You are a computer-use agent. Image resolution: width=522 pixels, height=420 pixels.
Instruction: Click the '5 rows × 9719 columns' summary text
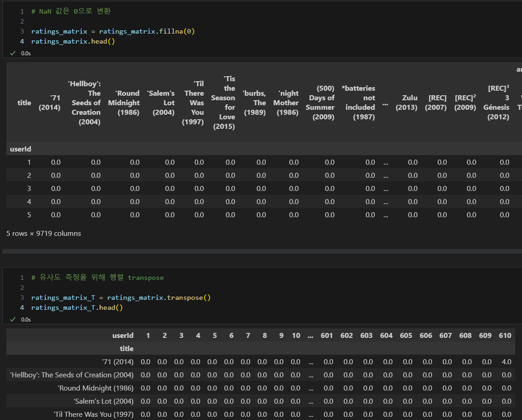44,234
